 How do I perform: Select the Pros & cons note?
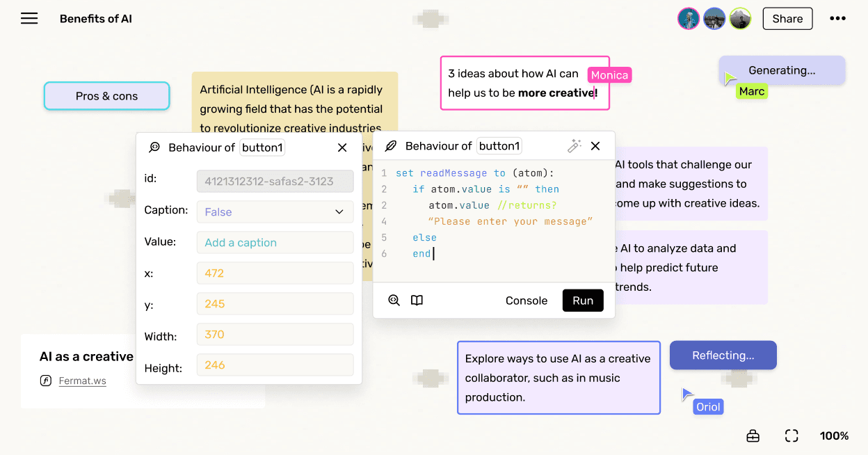[x=106, y=95]
